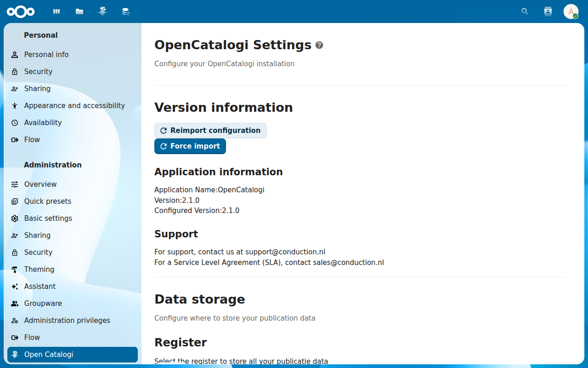This screenshot has height=368, width=588.
Task: Click the share icon under the Personal section
Action: click(x=15, y=89)
